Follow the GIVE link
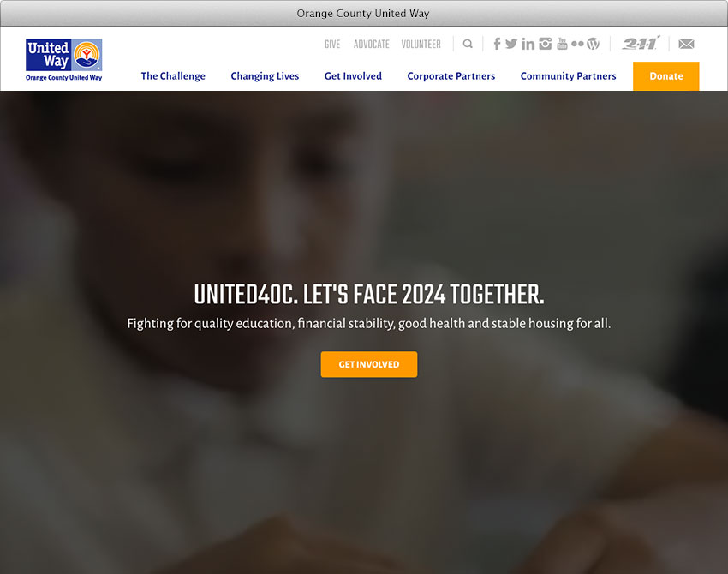728x574 pixels. (332, 44)
